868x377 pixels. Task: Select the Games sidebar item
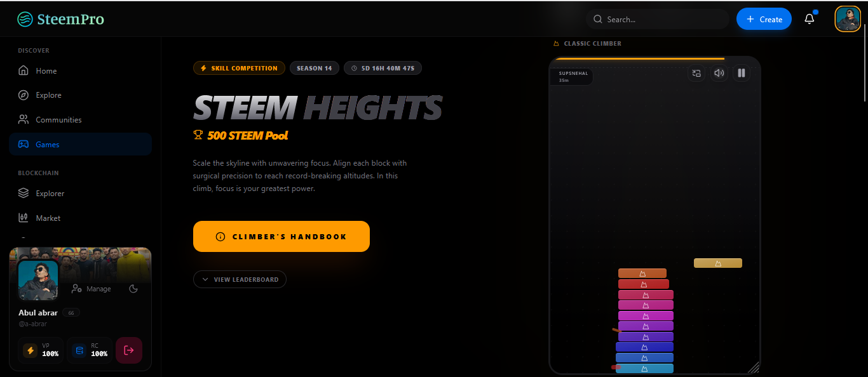click(x=80, y=144)
